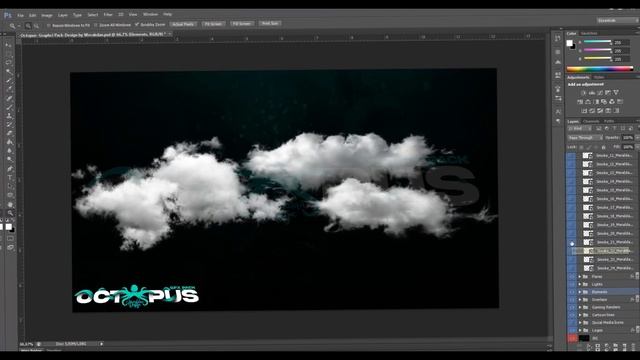
Task: Expand the Gaming Renders layer group
Action: (x=580, y=307)
